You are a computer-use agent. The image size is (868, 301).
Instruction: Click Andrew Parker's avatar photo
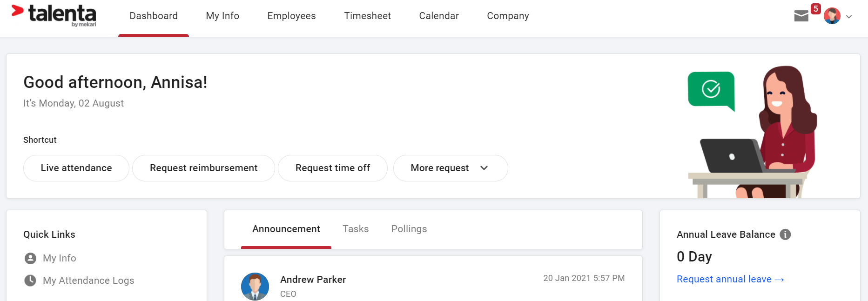tap(255, 287)
